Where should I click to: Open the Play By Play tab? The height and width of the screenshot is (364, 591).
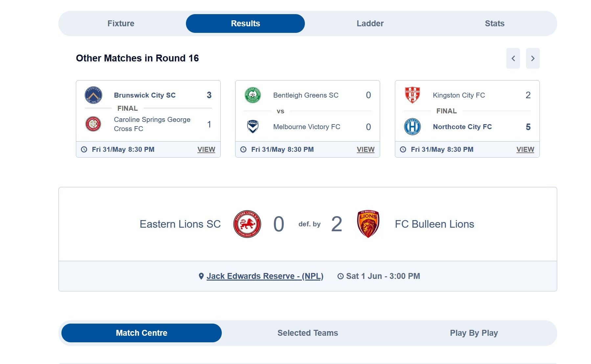474,333
